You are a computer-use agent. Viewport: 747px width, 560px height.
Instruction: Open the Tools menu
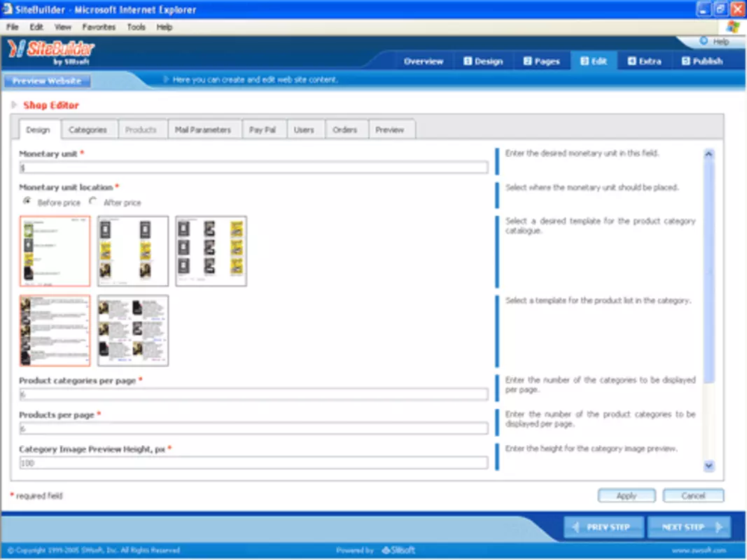coord(136,27)
